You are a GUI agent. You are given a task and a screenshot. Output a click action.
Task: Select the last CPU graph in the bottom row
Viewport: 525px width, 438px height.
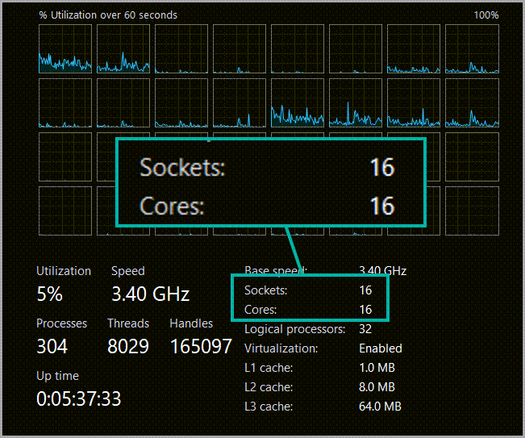point(472,211)
